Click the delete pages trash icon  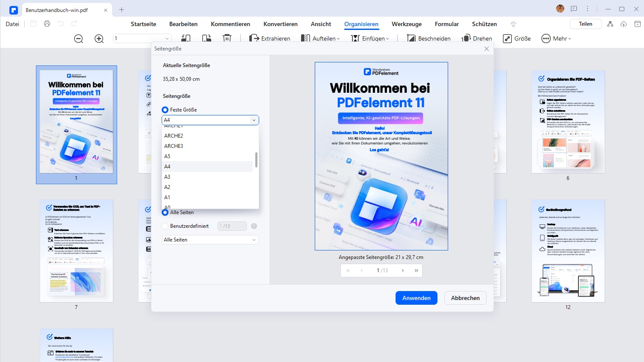click(x=227, y=38)
